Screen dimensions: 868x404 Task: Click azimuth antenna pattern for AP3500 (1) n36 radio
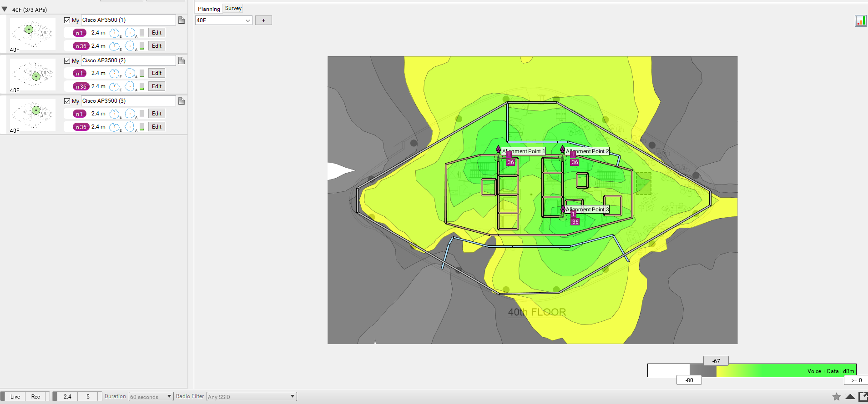[x=131, y=46]
